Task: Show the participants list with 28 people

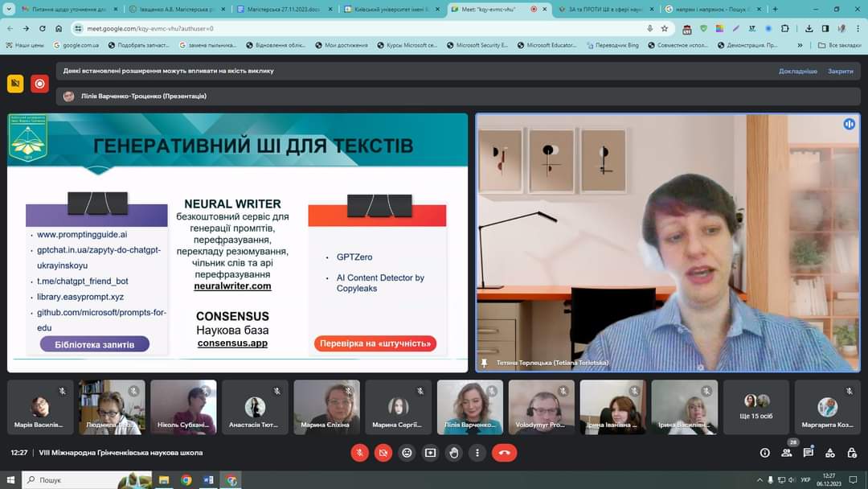Action: pos(787,453)
